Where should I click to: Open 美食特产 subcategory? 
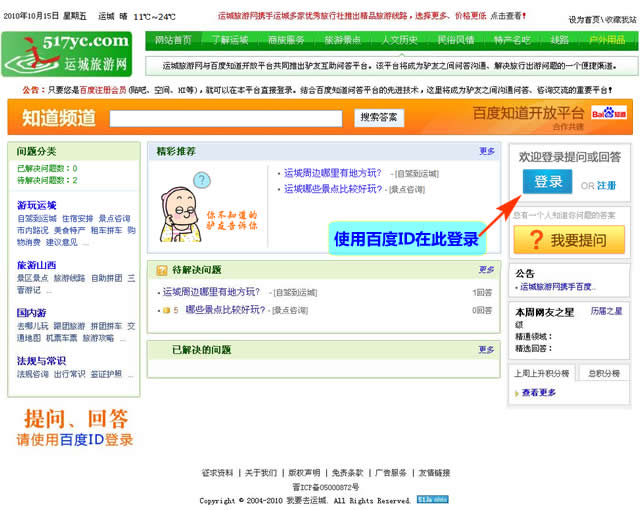coord(69,231)
